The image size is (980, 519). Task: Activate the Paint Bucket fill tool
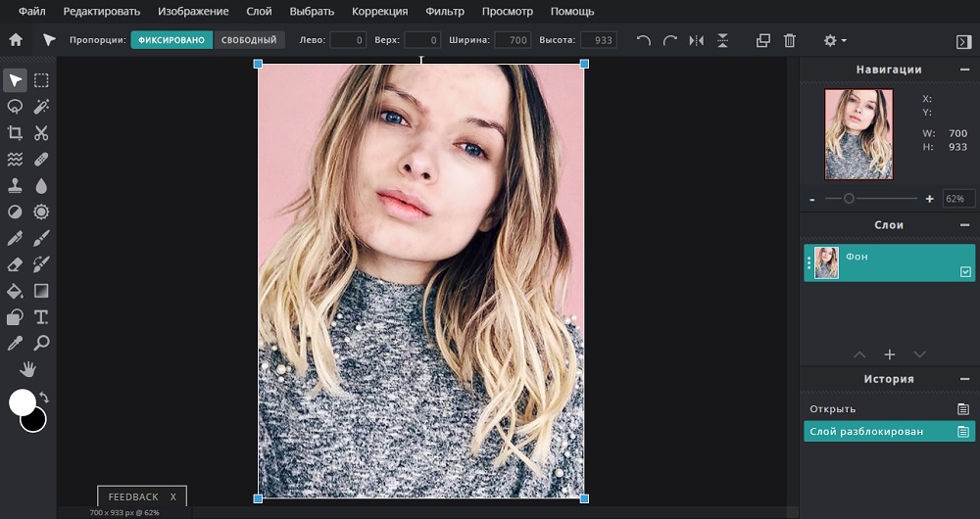[x=15, y=291]
